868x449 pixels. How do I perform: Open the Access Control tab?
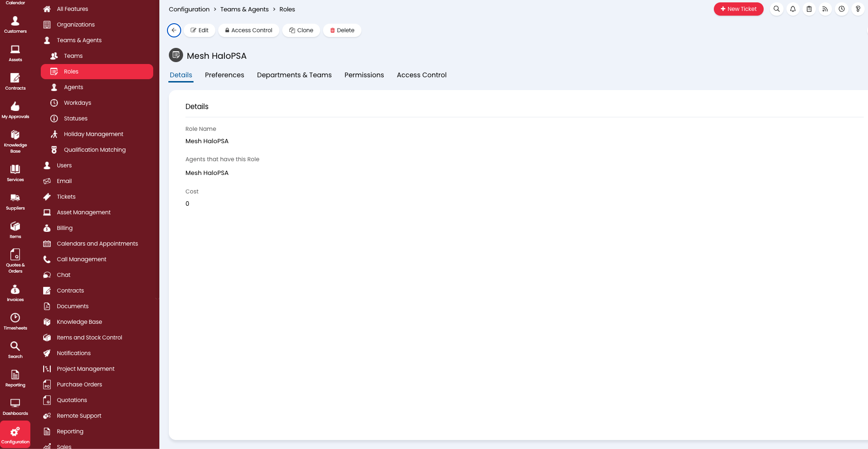click(x=422, y=75)
